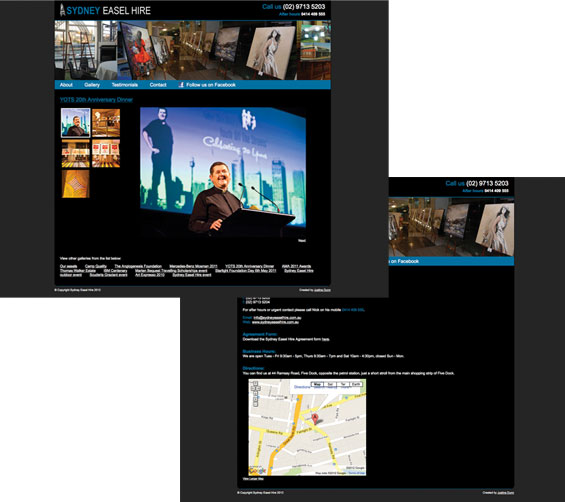
Task: Open the Starlight Foundation Day gallery link
Action: (246, 271)
